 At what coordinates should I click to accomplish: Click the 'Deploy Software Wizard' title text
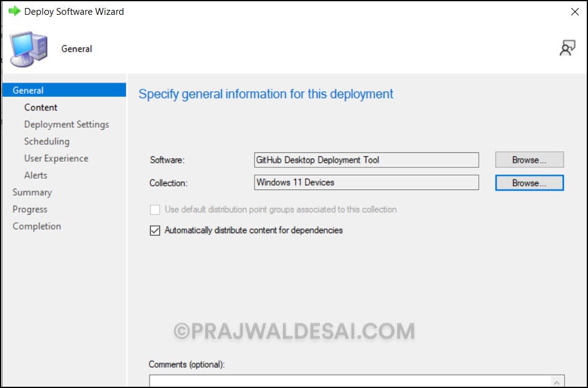coord(74,12)
